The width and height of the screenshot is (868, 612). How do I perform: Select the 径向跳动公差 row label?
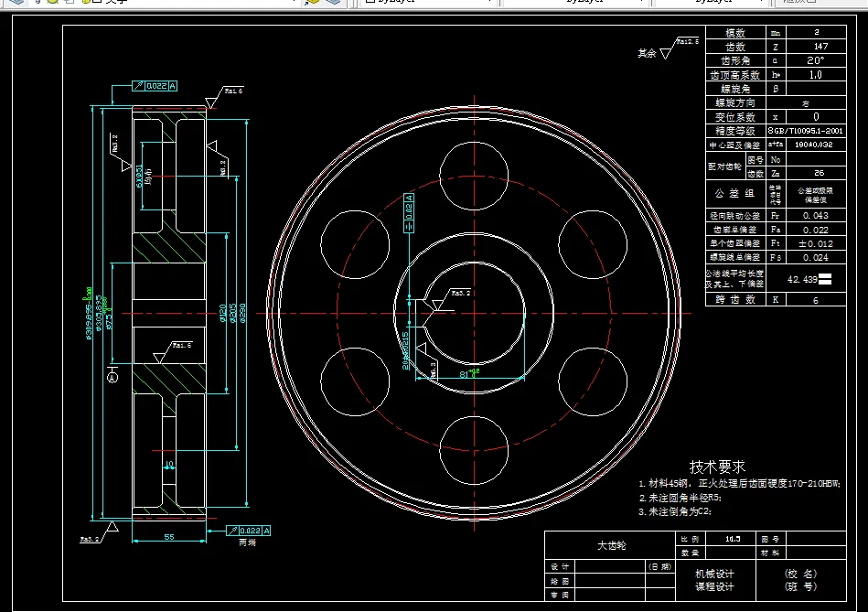coord(735,216)
